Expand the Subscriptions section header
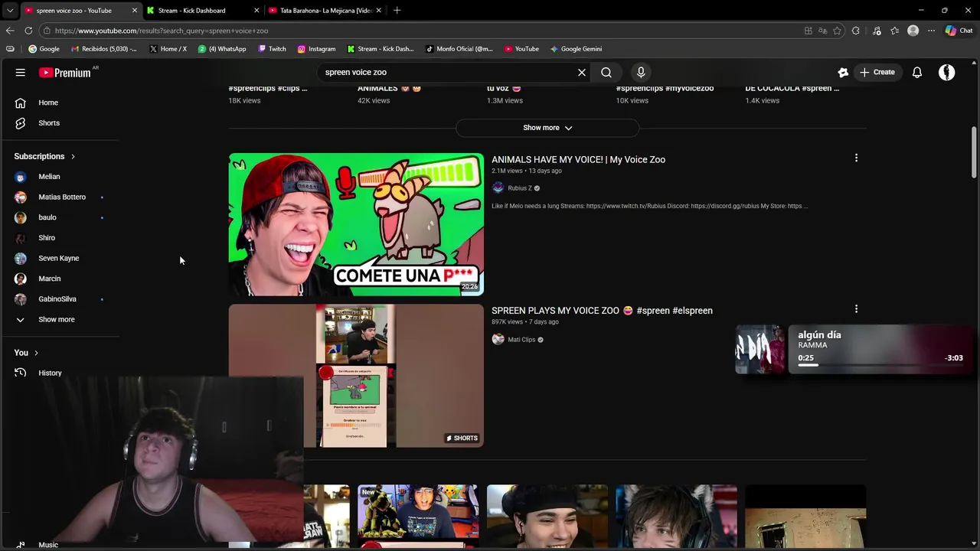The height and width of the screenshot is (551, 980). coord(45,156)
